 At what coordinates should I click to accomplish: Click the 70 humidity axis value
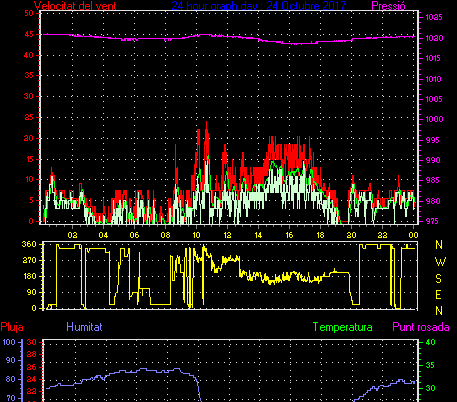[x=11, y=398]
